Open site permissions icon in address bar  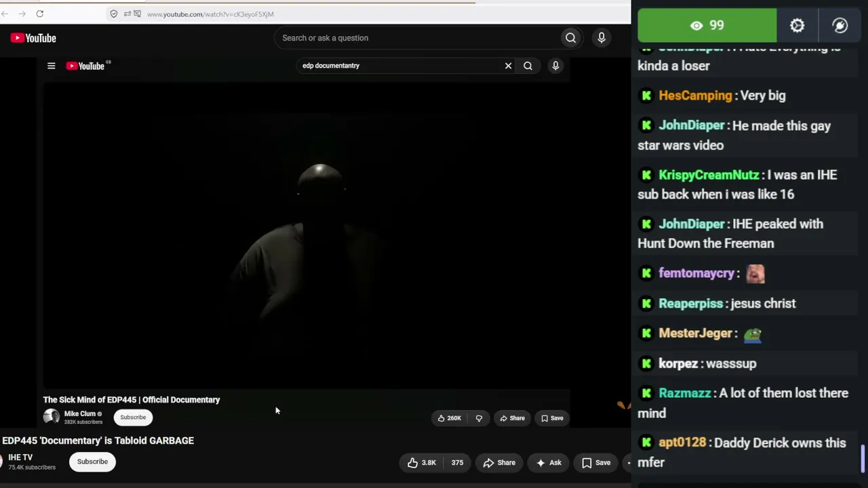click(x=127, y=14)
